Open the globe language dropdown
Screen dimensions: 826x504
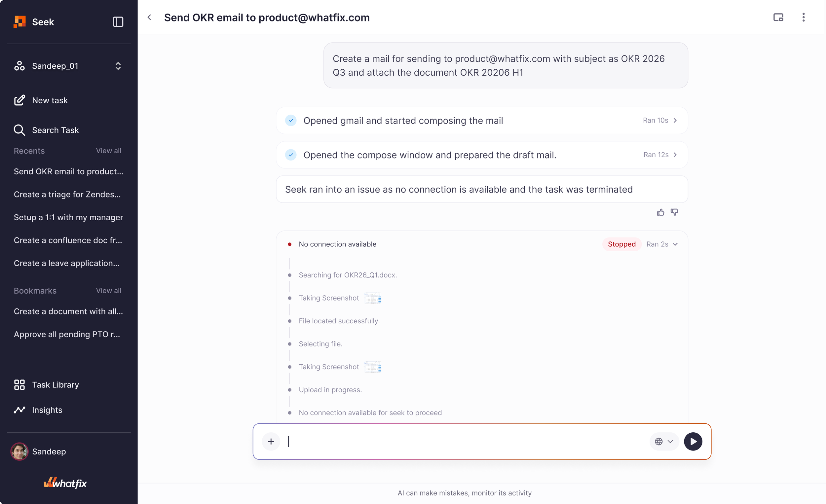coord(664,441)
